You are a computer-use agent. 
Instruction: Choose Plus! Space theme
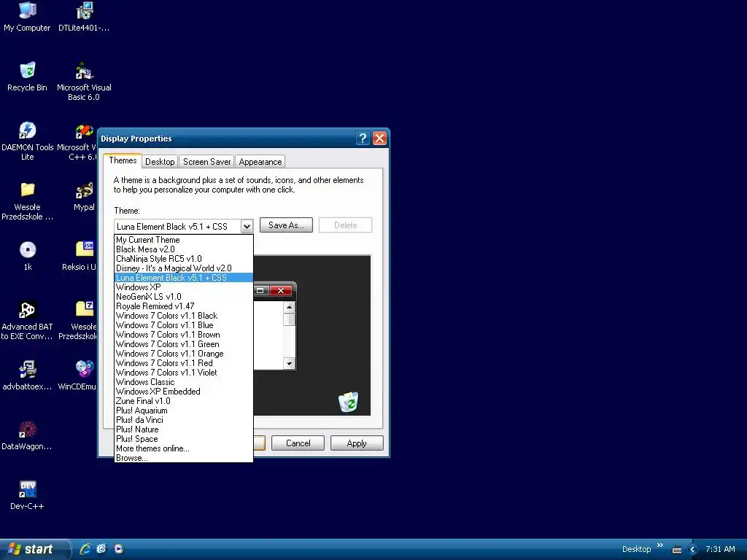coord(184,439)
